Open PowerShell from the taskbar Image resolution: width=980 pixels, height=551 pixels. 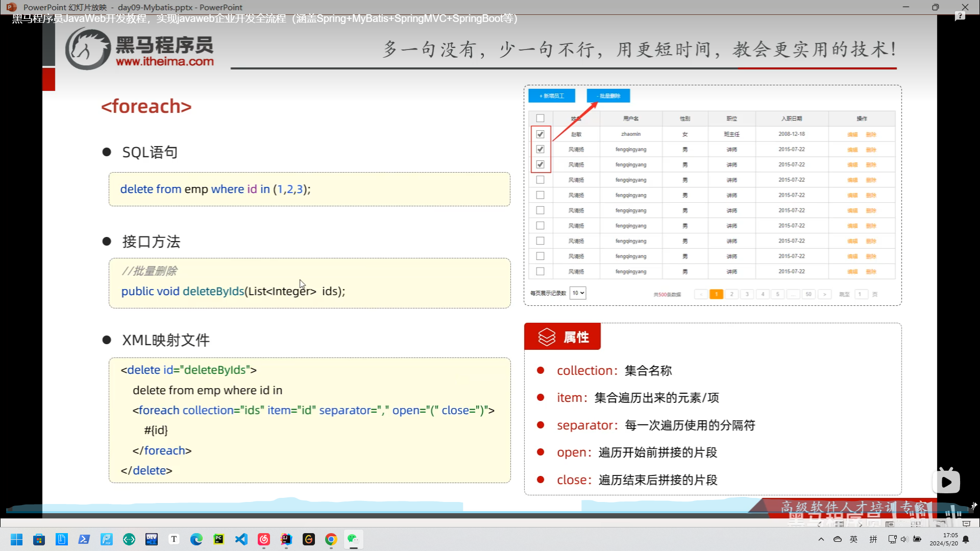(x=84, y=539)
